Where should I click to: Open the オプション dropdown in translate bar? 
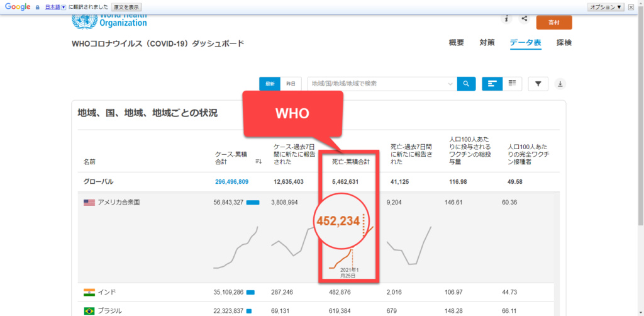(606, 6)
